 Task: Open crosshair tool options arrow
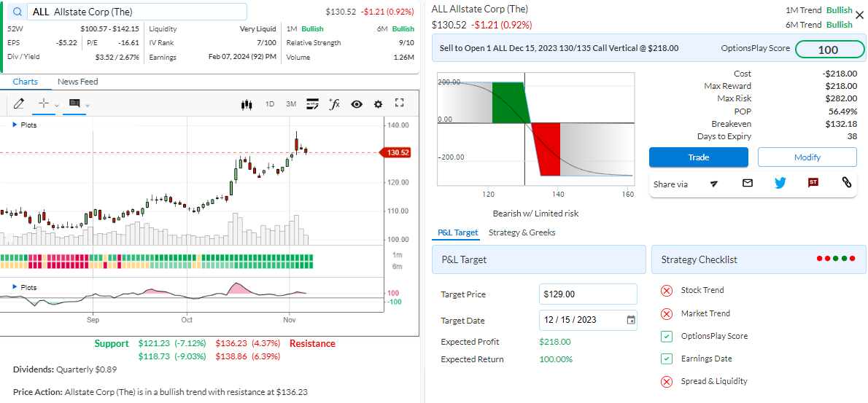click(56, 105)
